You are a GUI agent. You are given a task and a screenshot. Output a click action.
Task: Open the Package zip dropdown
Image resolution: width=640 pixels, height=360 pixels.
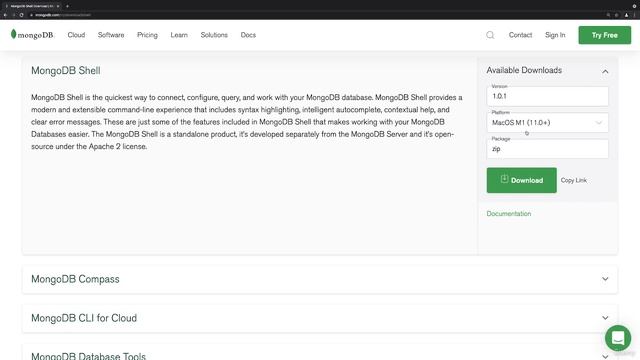(547, 149)
